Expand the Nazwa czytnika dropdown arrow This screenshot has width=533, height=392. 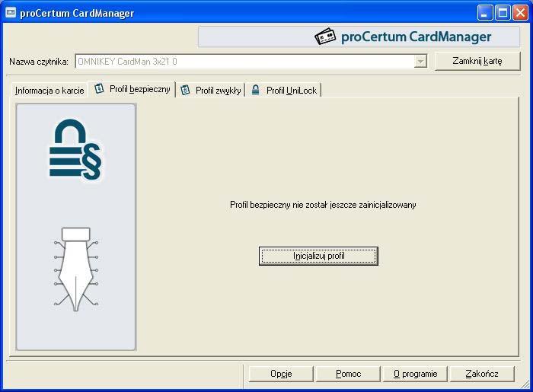tap(420, 62)
